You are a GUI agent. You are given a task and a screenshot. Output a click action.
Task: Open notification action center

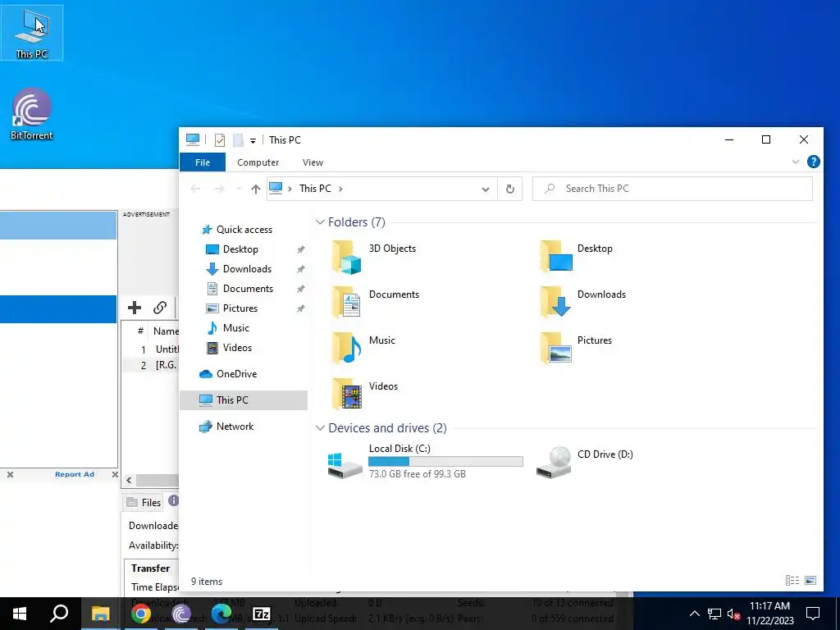(813, 614)
